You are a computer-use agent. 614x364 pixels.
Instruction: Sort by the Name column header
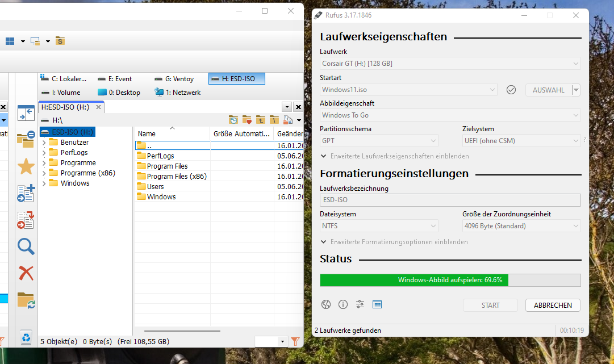[x=172, y=133]
